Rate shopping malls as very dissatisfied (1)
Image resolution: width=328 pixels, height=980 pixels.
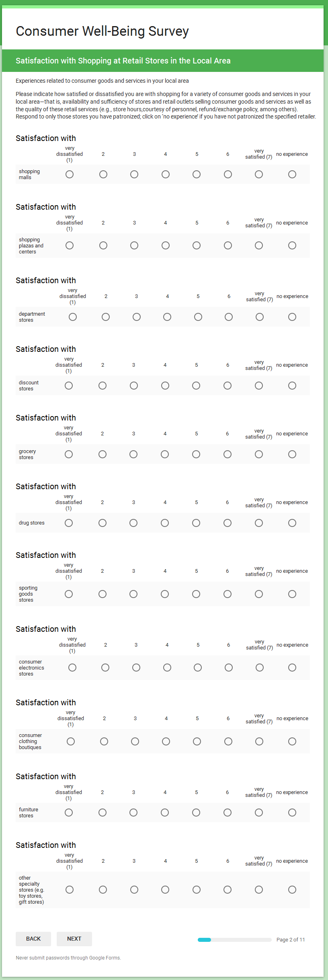pyautogui.click(x=70, y=174)
